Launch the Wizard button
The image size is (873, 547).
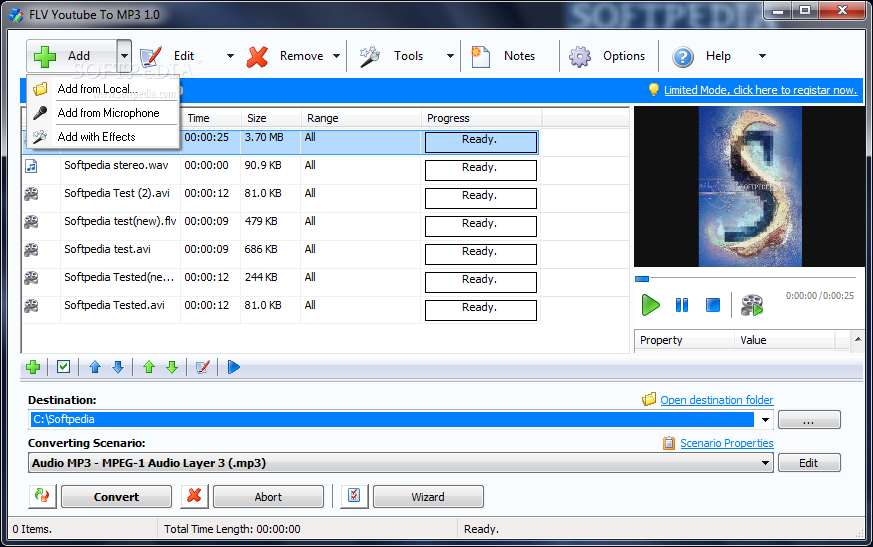428,497
